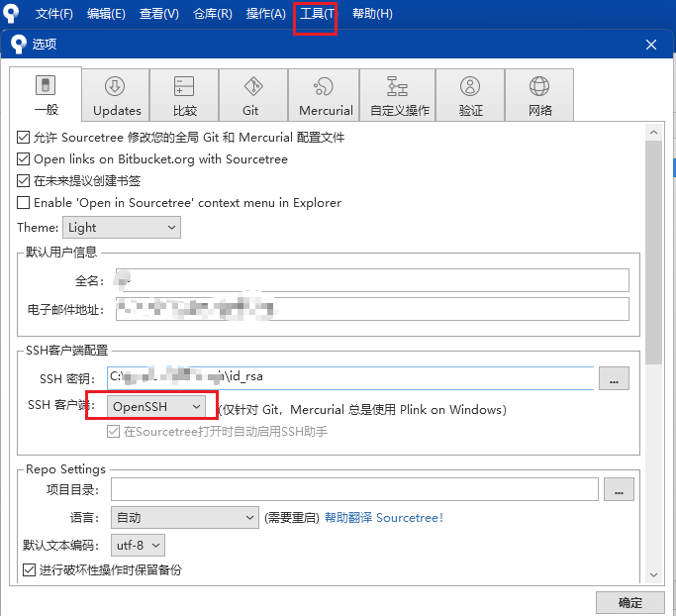Toggle 在未来提议创建书签 checkbox

point(24,181)
